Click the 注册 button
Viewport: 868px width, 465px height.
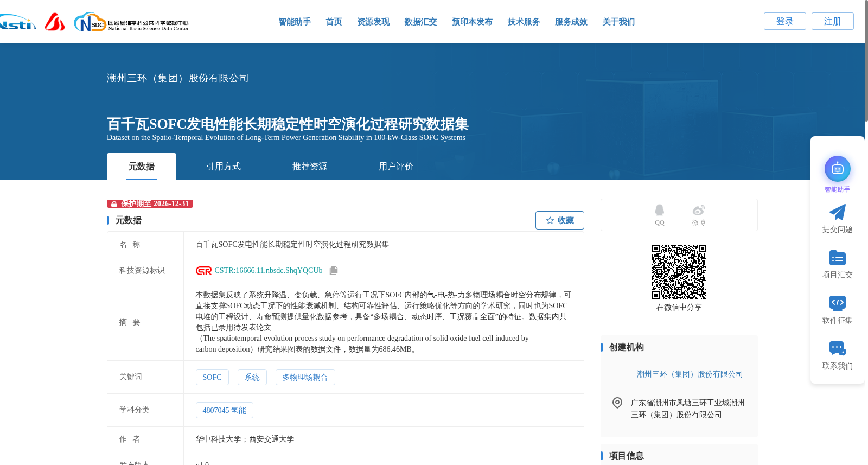click(x=832, y=21)
